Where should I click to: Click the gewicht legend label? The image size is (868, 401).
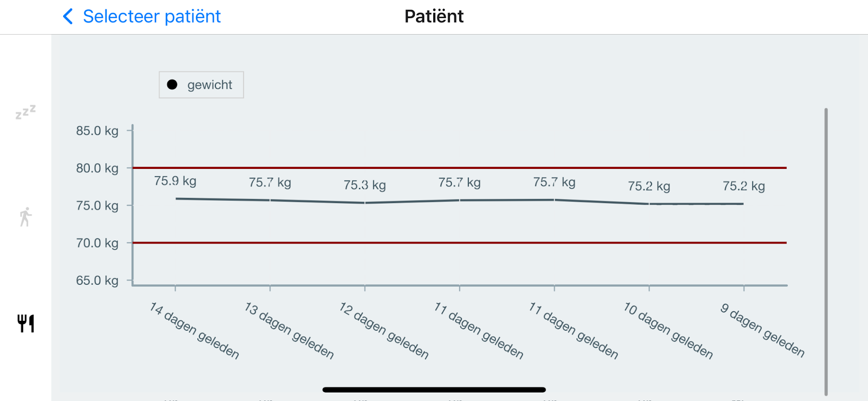coord(209,85)
